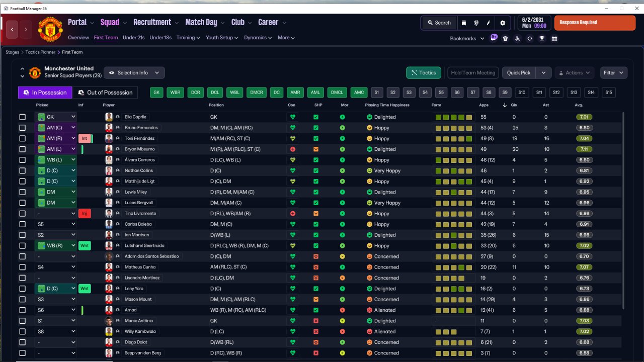Sort by the Apps column header

[484, 105]
